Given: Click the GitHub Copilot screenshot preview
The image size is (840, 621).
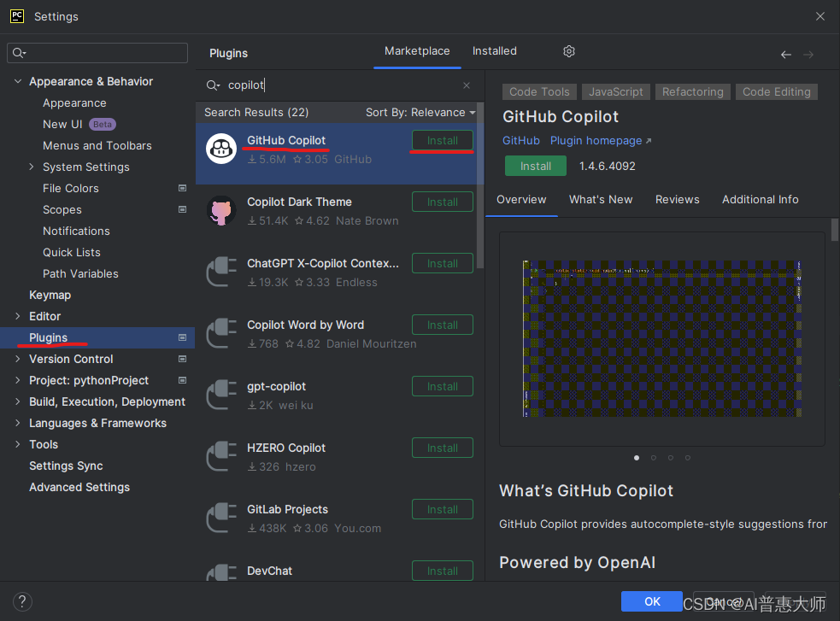Looking at the screenshot, I should click(x=662, y=339).
